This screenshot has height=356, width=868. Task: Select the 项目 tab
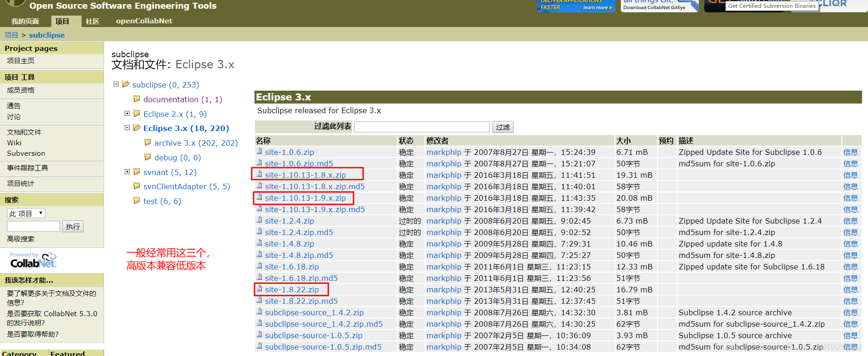(x=62, y=21)
